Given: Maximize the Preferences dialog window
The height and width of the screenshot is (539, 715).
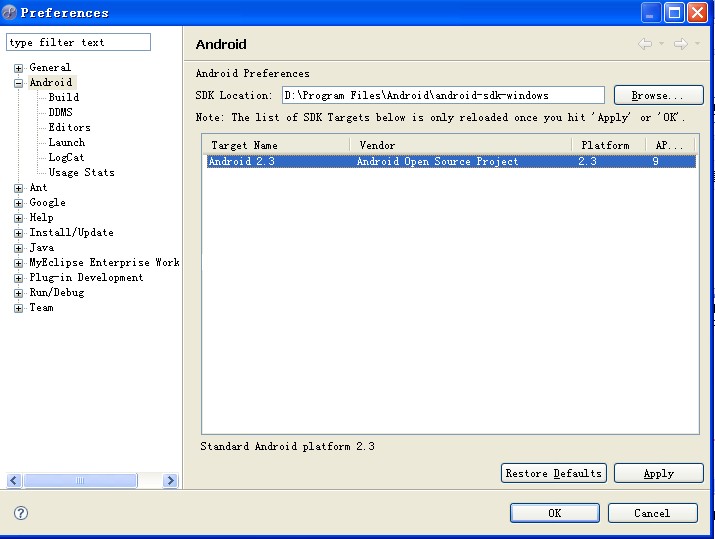Looking at the screenshot, I should click(674, 12).
